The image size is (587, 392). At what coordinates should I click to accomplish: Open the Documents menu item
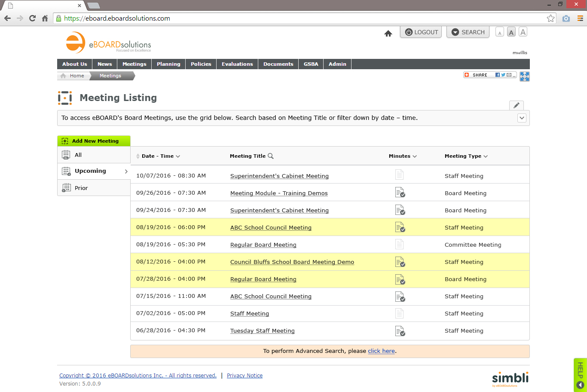[278, 64]
